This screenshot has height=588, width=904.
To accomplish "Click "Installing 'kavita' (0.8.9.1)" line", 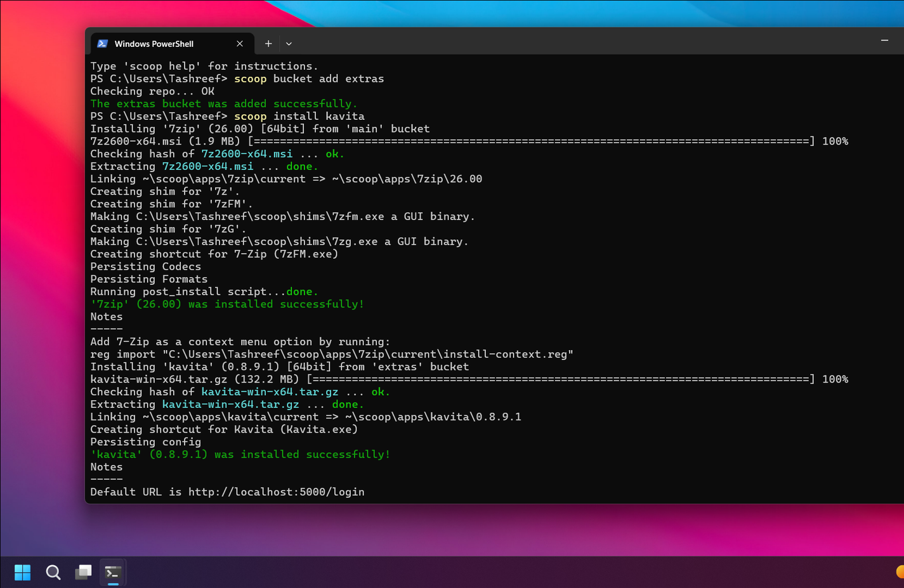I will (280, 367).
